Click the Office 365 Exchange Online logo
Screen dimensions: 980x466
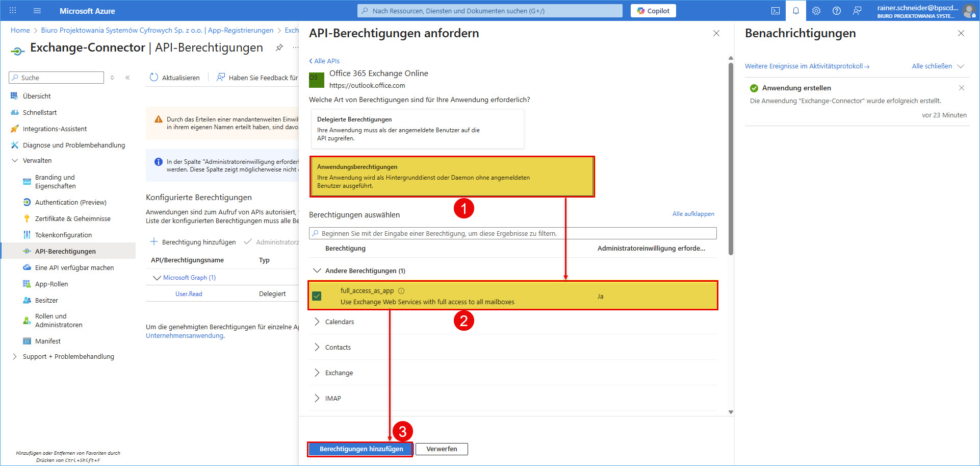pos(317,80)
